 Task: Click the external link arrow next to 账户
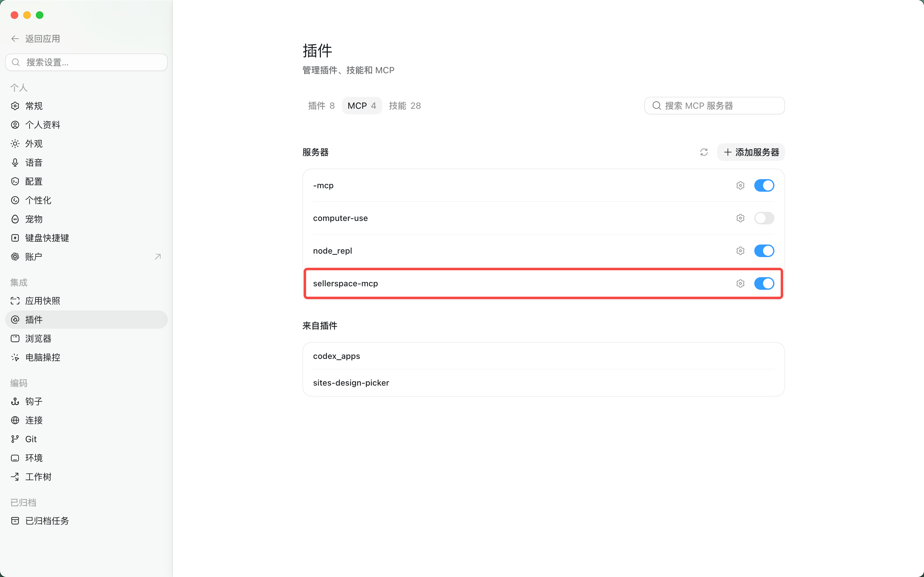(x=158, y=257)
